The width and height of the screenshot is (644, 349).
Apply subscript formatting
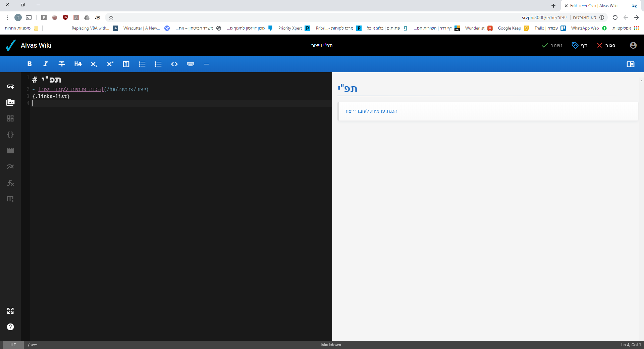click(x=94, y=64)
